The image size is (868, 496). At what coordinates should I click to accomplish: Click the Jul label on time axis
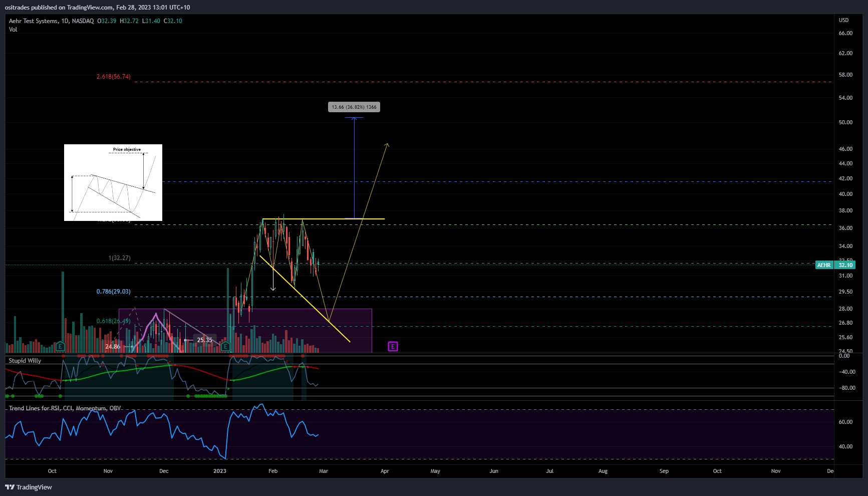click(549, 471)
